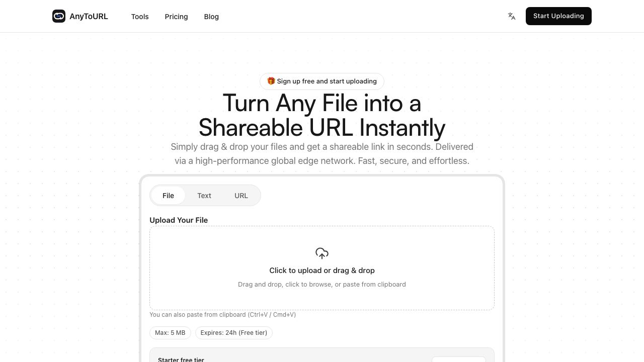Click the AnyToURL brand name
The width and height of the screenshot is (644, 362).
click(x=89, y=16)
